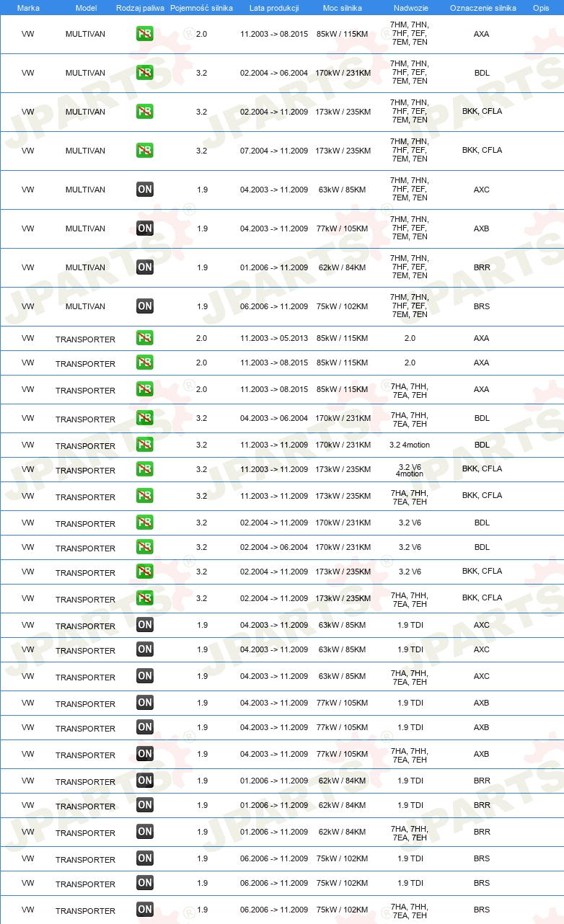Click the Opis column header
564x924 pixels.
point(541,8)
